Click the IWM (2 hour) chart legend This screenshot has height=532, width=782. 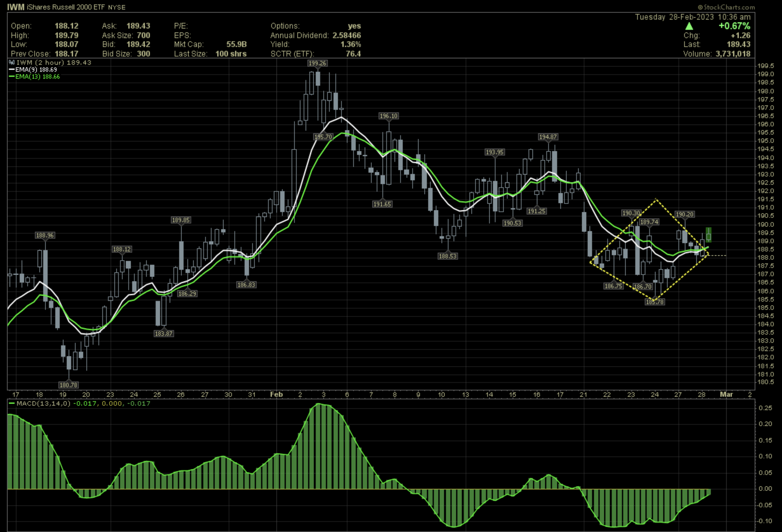click(54, 63)
